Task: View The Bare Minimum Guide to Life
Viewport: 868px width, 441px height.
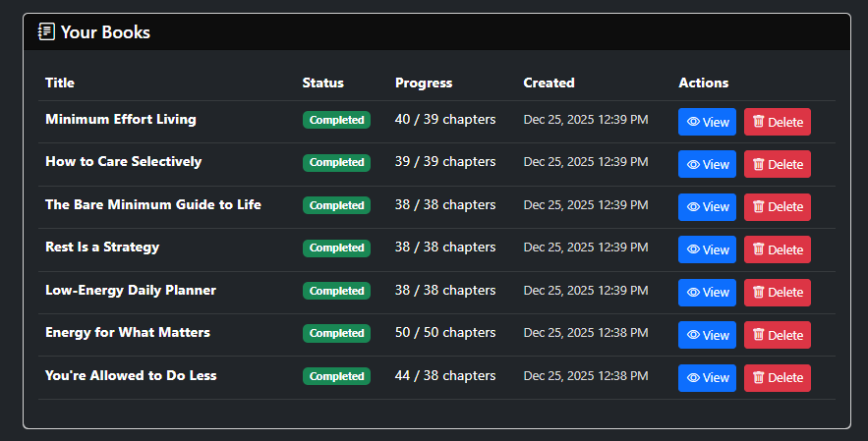Action: click(x=707, y=207)
